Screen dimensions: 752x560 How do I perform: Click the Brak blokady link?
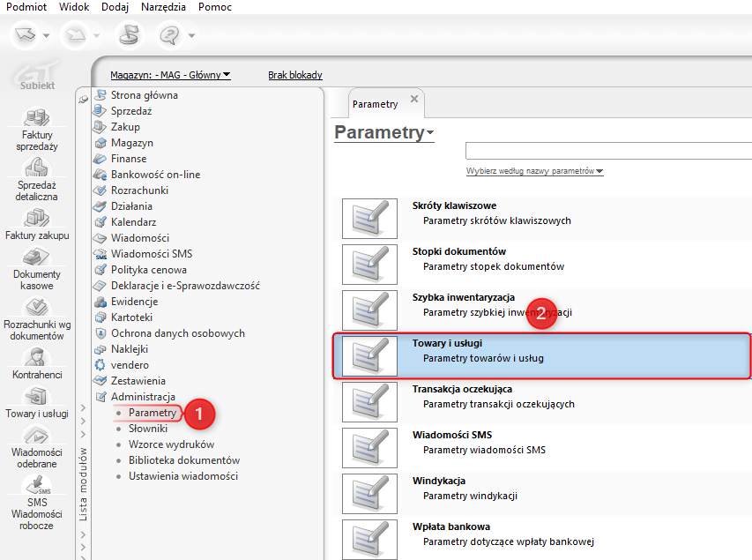(295, 75)
